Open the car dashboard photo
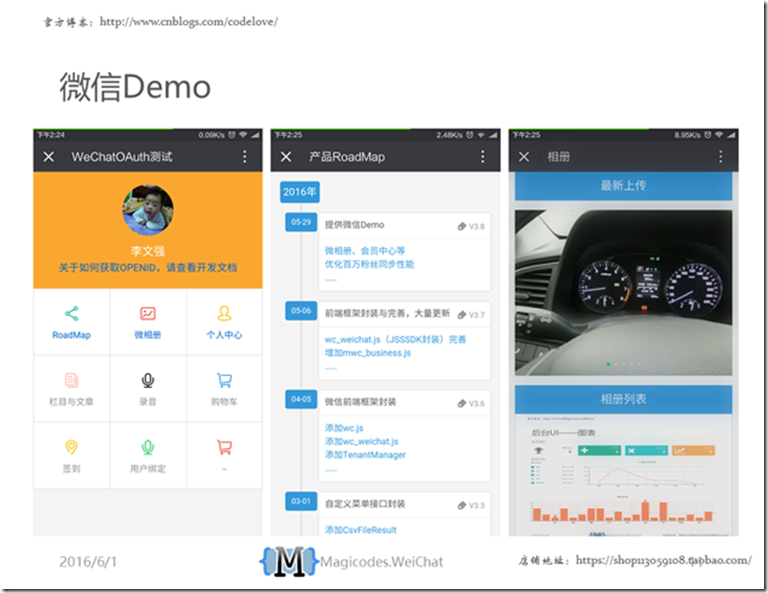The height and width of the screenshot is (593, 768). tap(624, 293)
